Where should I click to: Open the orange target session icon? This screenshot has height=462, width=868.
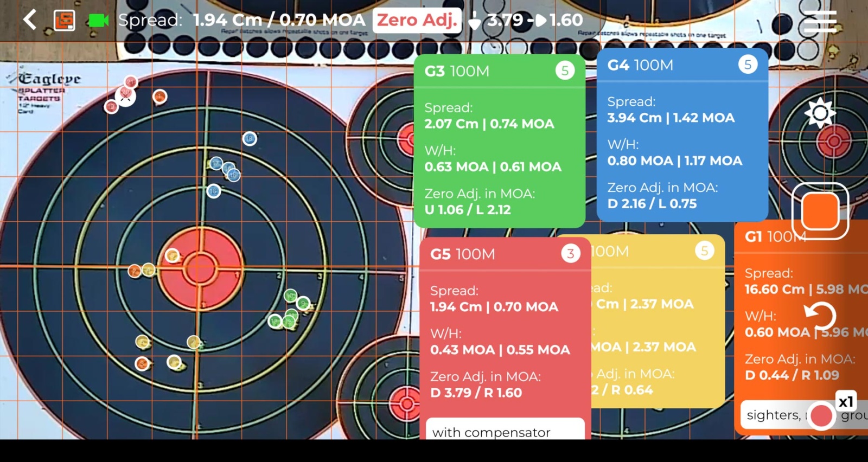tap(65, 21)
